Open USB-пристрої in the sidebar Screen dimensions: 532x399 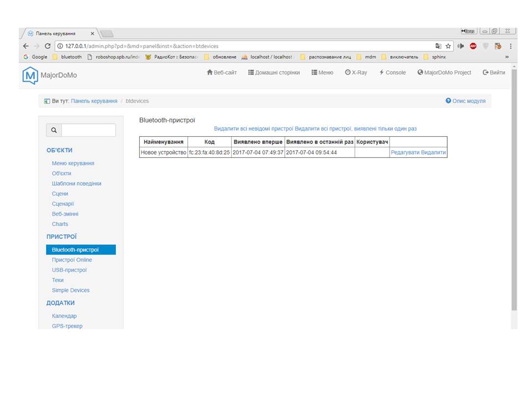pos(69,270)
